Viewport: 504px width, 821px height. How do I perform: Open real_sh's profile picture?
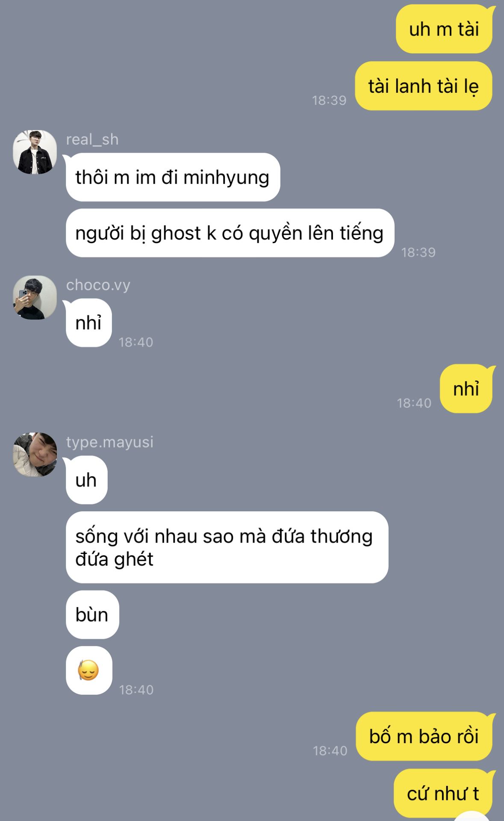coord(35,152)
